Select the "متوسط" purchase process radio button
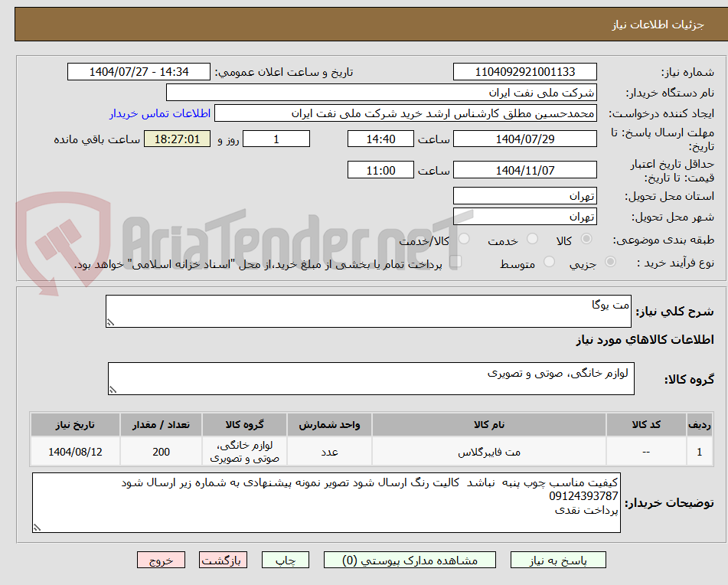The height and width of the screenshot is (585, 728). click(x=548, y=262)
